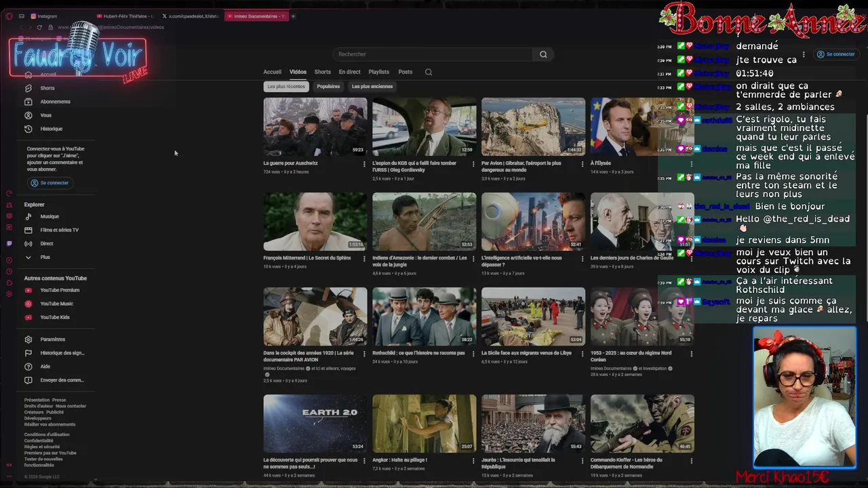Open menu for L'intelligence artificielle video

(583, 259)
